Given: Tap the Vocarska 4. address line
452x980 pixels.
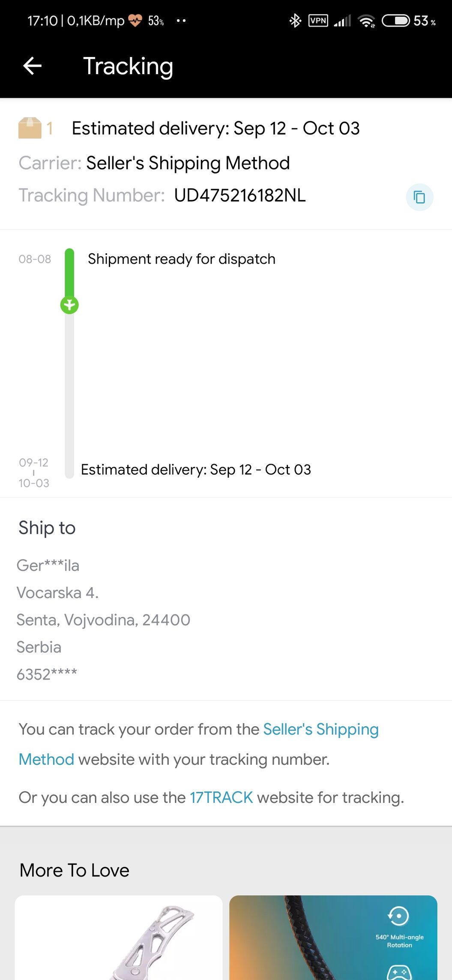Looking at the screenshot, I should [58, 592].
